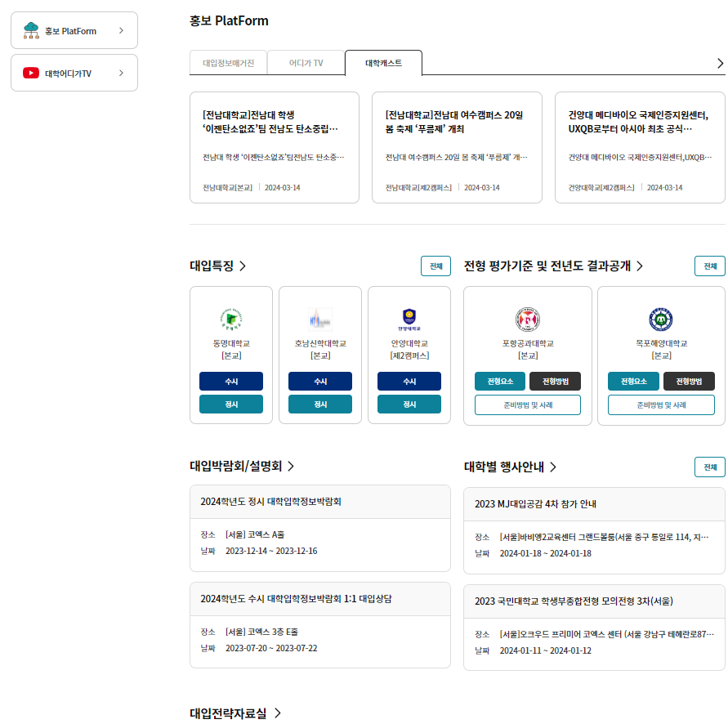Click 전형방법 for 목포해양대학교
This screenshot has height=724, width=728.
pos(689,382)
